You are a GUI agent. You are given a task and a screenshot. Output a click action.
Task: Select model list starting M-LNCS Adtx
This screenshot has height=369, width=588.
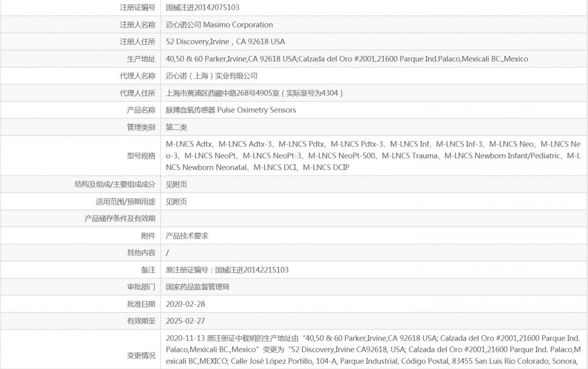click(x=373, y=156)
